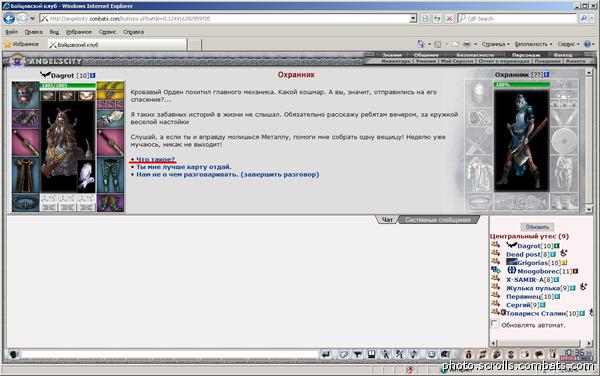
Task: Click the info icon next to Охранник [??]
Action: pos(546,74)
